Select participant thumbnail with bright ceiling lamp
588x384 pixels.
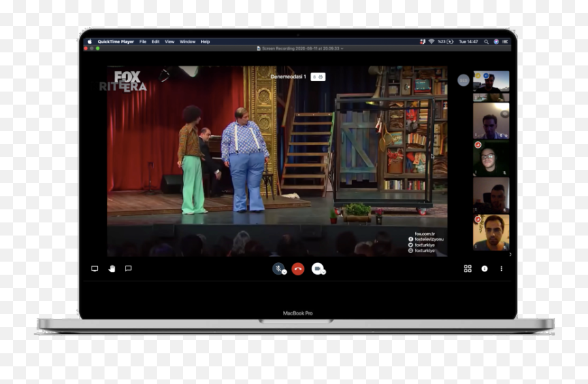tap(491, 121)
